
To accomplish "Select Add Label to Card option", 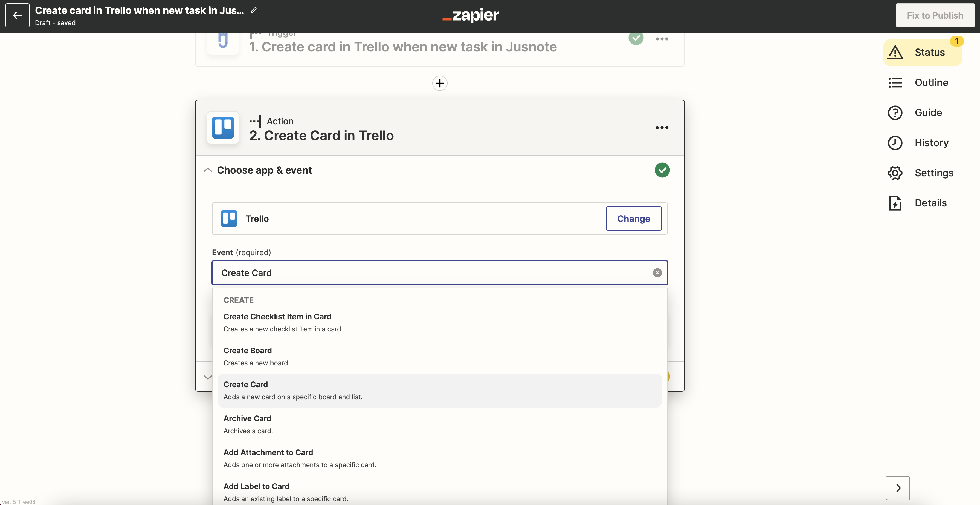I will (440, 492).
